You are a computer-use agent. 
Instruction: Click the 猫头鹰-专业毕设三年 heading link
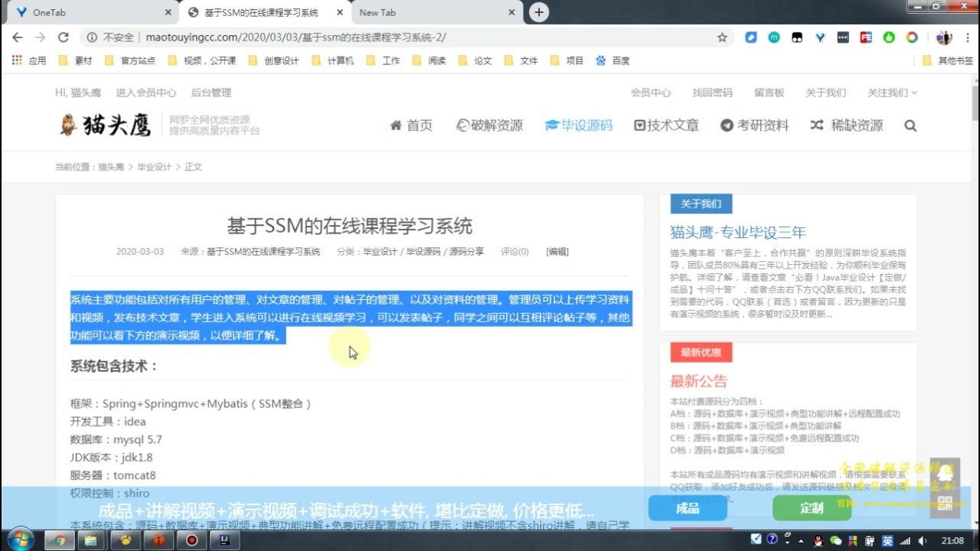click(738, 233)
